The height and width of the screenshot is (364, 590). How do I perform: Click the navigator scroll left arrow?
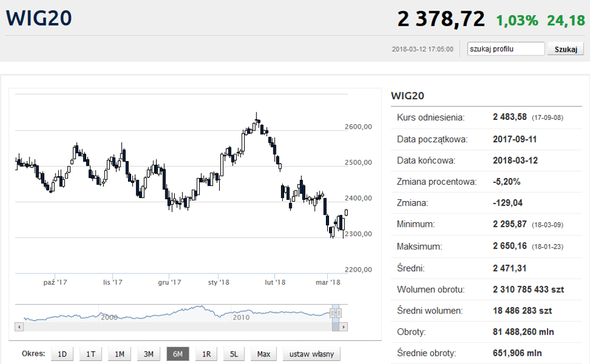click(19, 327)
